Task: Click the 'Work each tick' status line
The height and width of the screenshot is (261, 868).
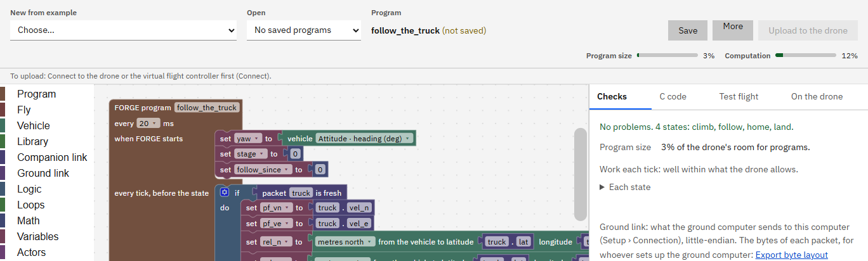Action: point(699,169)
